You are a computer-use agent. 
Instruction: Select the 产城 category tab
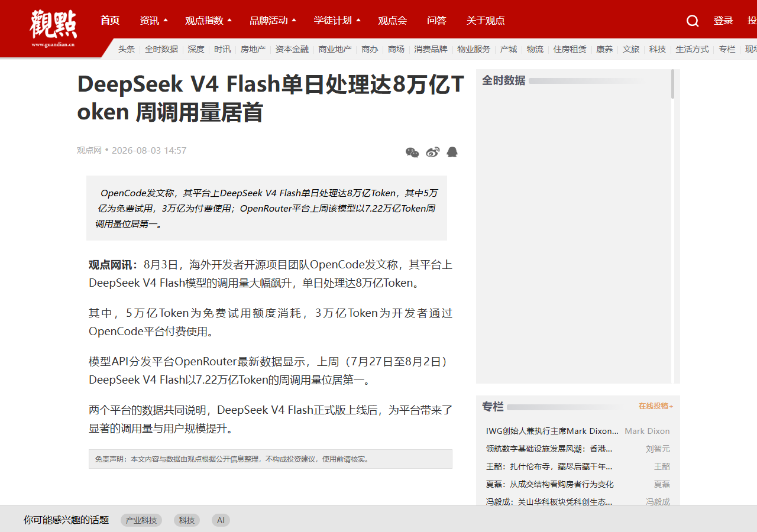tap(509, 49)
